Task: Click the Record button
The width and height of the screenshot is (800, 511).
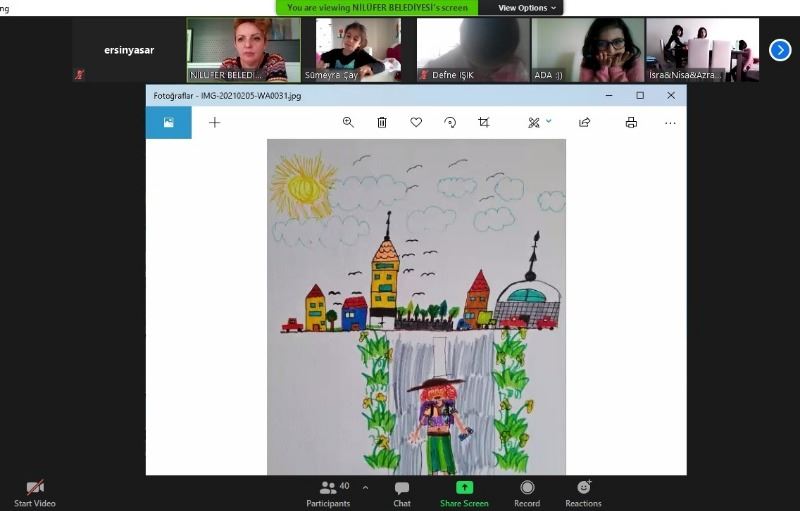Action: click(x=527, y=494)
